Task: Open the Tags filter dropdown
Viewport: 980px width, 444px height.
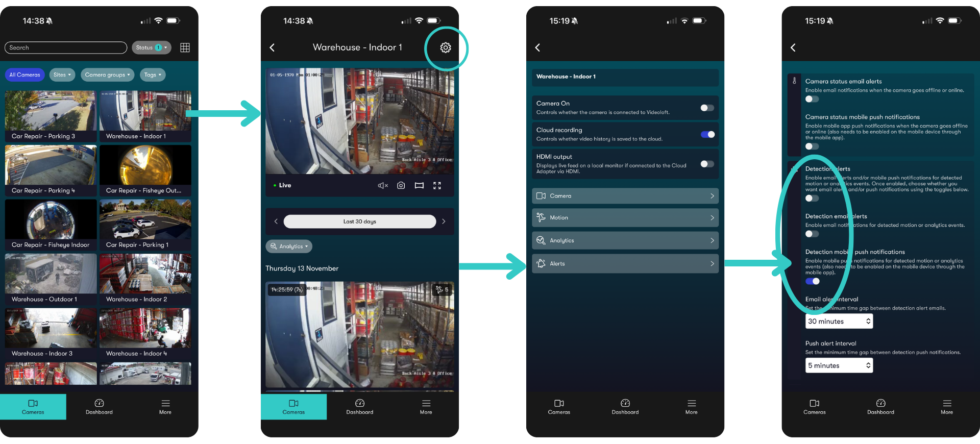Action: [152, 75]
